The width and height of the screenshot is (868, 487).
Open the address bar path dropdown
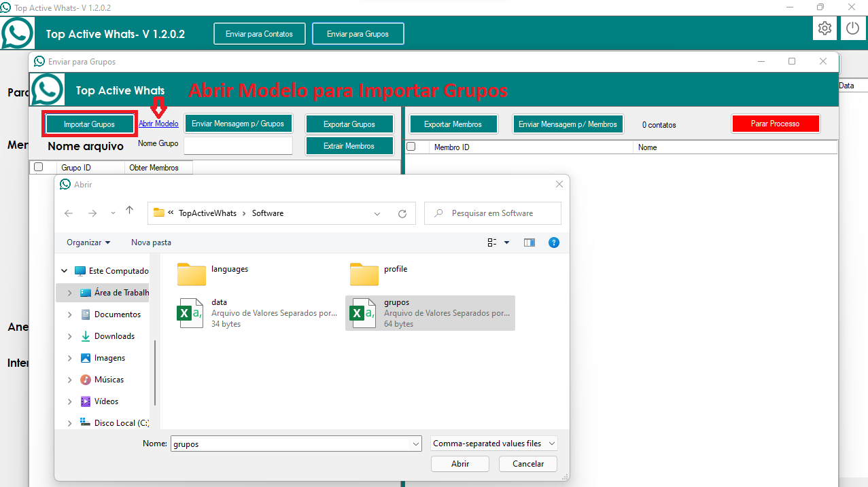[377, 213]
